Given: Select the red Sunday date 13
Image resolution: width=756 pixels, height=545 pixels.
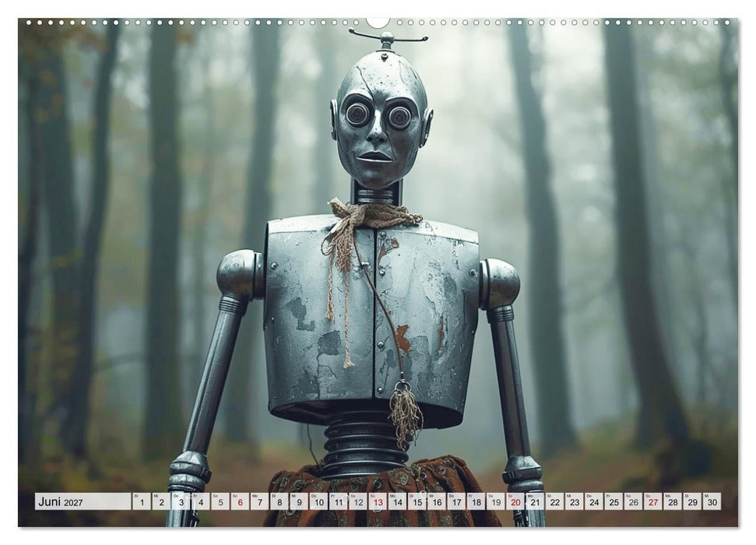Looking at the screenshot, I should pos(378,501).
